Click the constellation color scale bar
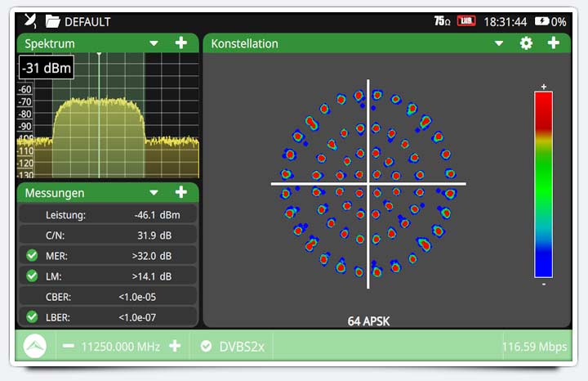Screen dimensions: 588x381 point(543,185)
